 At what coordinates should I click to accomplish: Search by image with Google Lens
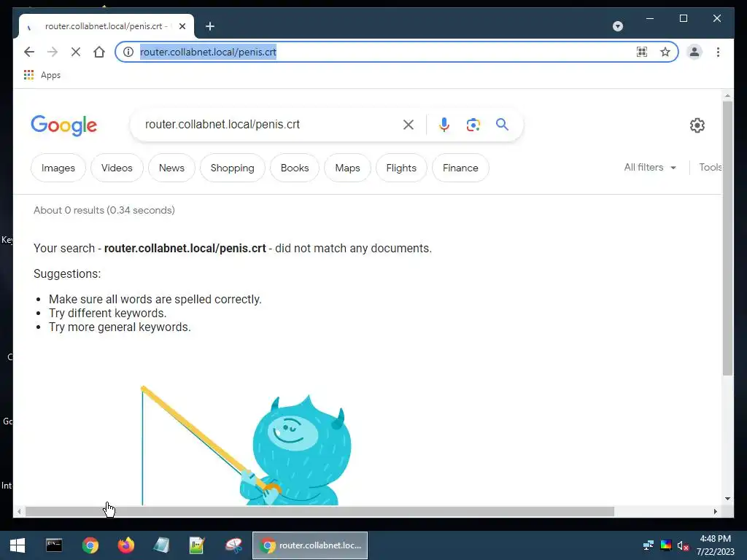(x=473, y=125)
